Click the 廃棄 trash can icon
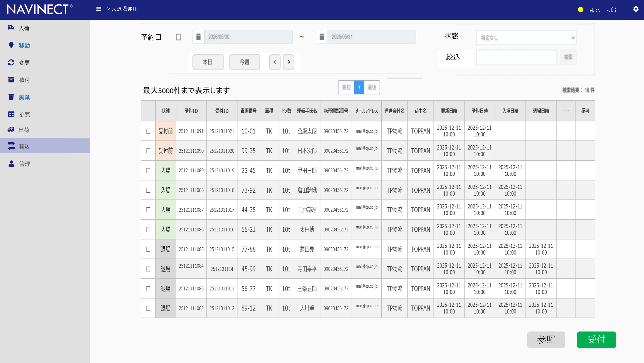The height and width of the screenshot is (363, 644). coord(11,97)
